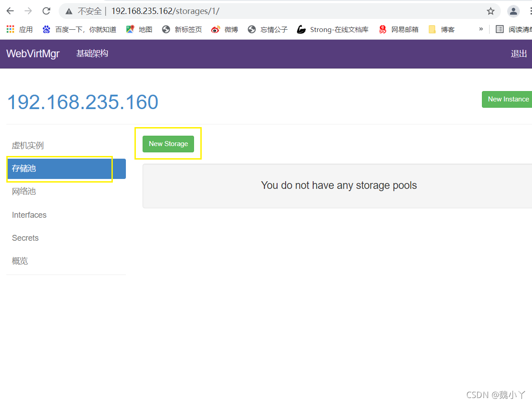Open the 地图 maps bookmark
This screenshot has width=532, height=403.
139,29
